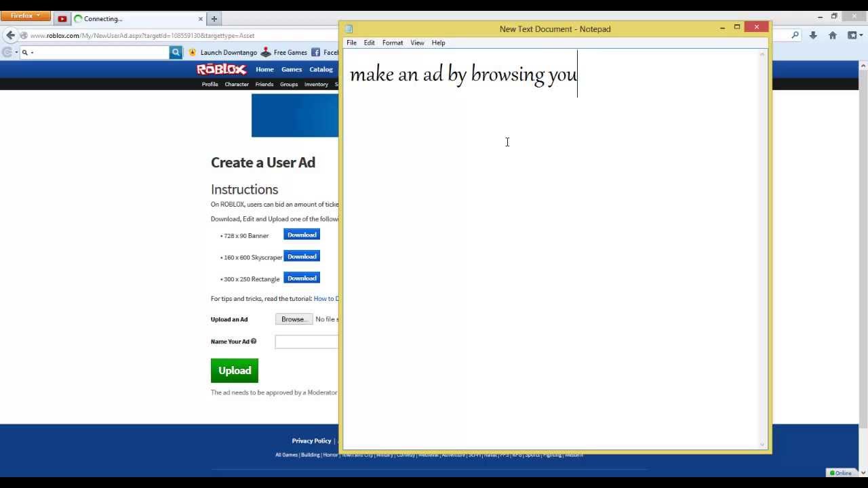Viewport: 868px width, 488px height.
Task: Open Notepad File menu
Action: tap(351, 43)
